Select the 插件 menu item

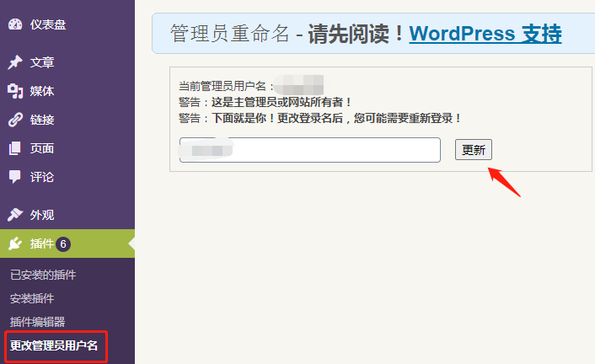coord(67,244)
